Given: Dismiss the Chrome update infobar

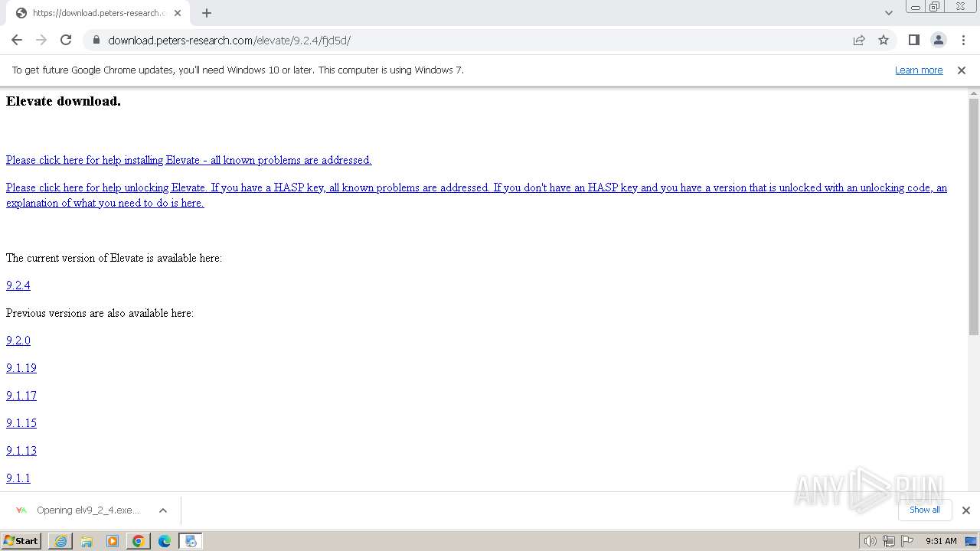Looking at the screenshot, I should point(962,70).
